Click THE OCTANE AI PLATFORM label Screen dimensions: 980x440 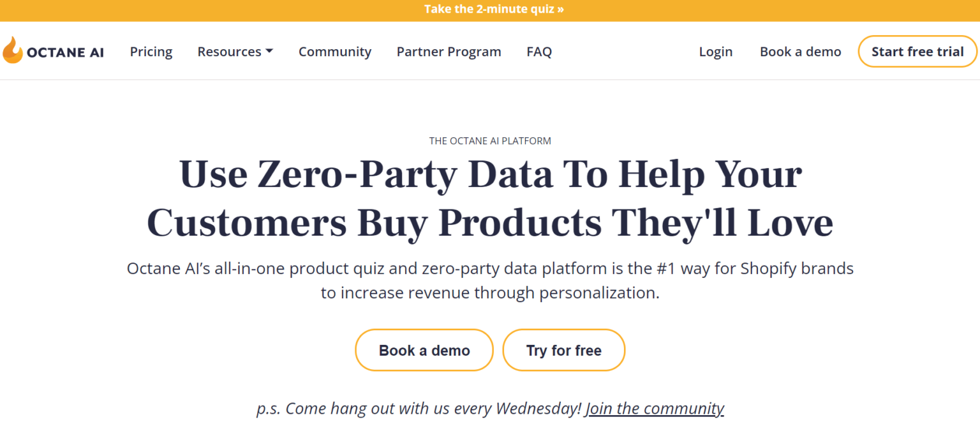pyautogui.click(x=490, y=140)
